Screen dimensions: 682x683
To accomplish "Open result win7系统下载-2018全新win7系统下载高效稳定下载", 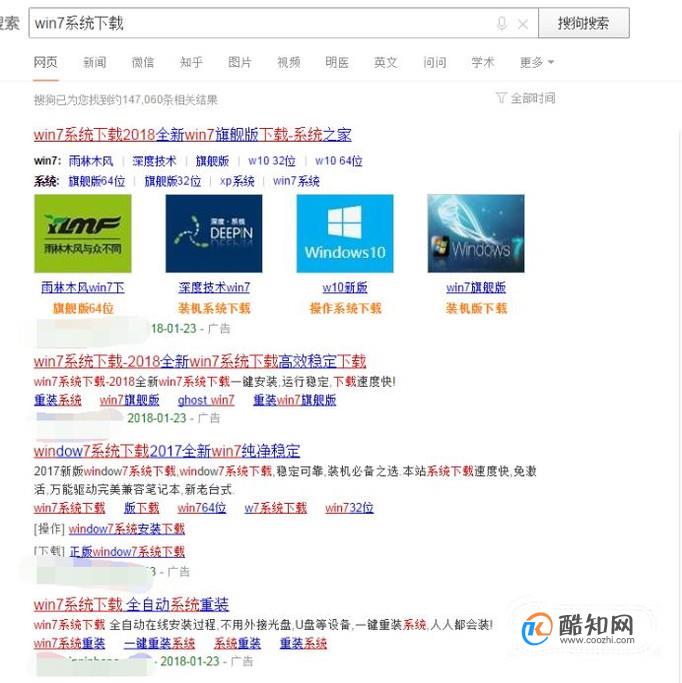I will click(200, 361).
